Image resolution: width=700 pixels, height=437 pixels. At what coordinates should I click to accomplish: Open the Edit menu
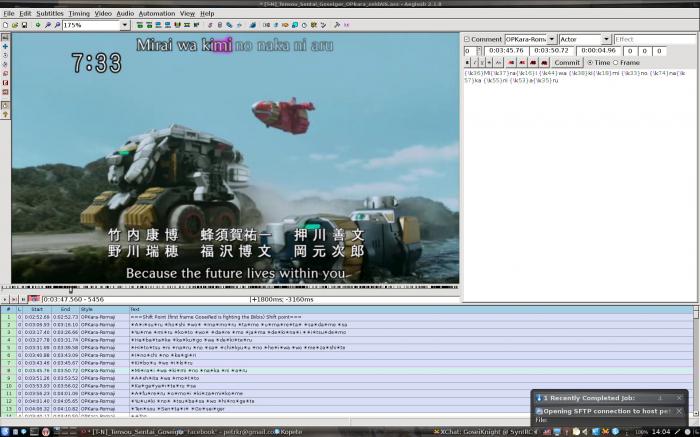click(x=25, y=13)
